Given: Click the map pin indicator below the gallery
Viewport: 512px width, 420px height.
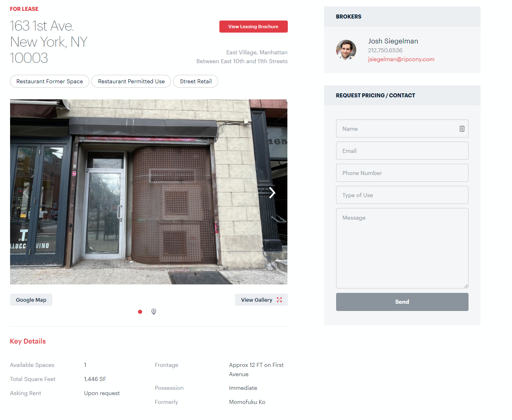Looking at the screenshot, I should pos(154,312).
